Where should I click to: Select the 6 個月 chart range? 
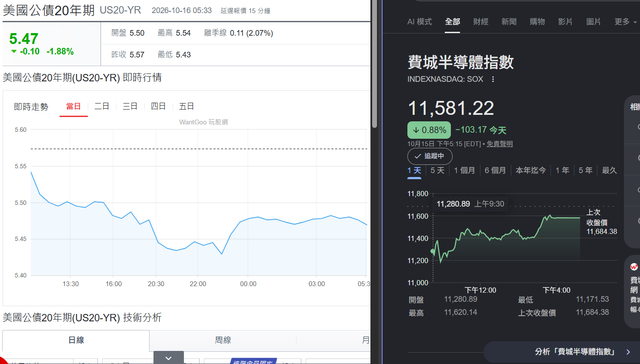tap(495, 171)
